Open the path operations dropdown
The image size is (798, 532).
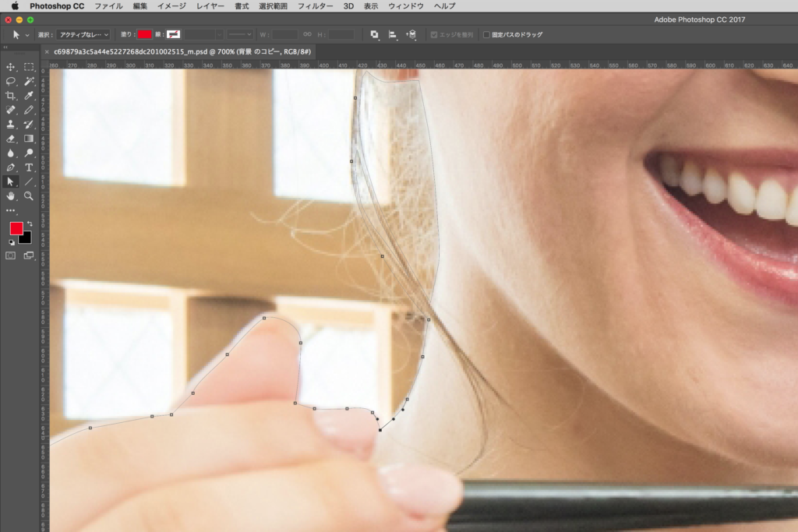(x=375, y=35)
